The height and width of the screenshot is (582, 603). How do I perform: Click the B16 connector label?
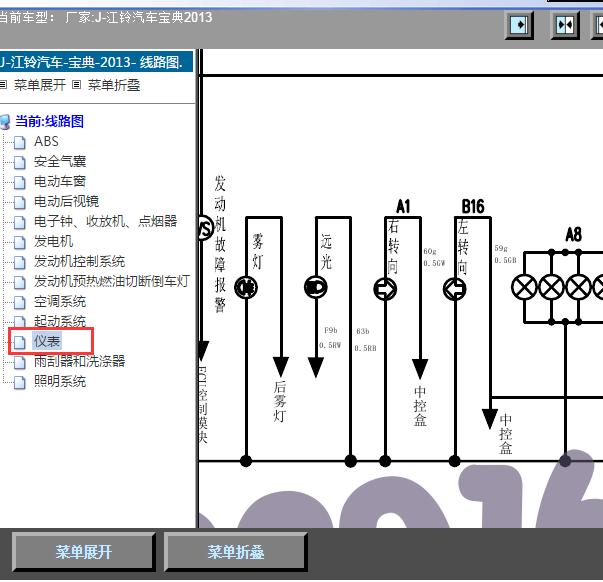[x=473, y=206]
